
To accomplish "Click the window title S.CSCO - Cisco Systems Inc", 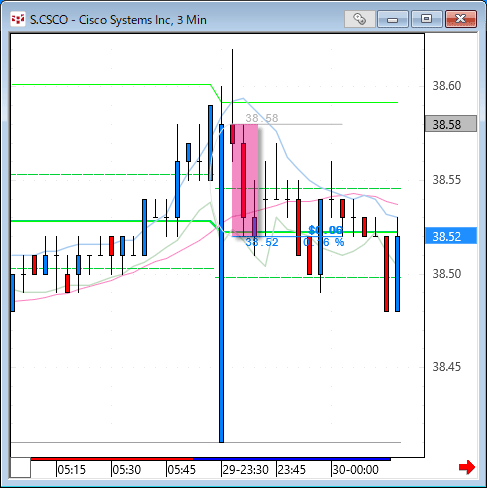I will (x=118, y=20).
